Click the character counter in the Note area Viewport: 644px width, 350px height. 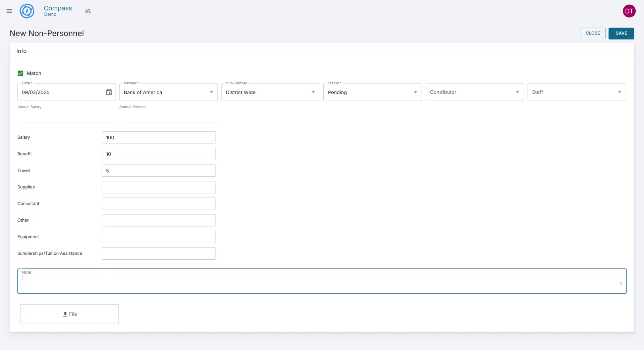click(x=621, y=283)
